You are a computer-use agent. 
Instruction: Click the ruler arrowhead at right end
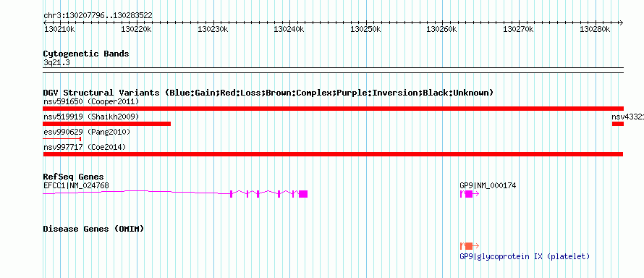(x=621, y=22)
